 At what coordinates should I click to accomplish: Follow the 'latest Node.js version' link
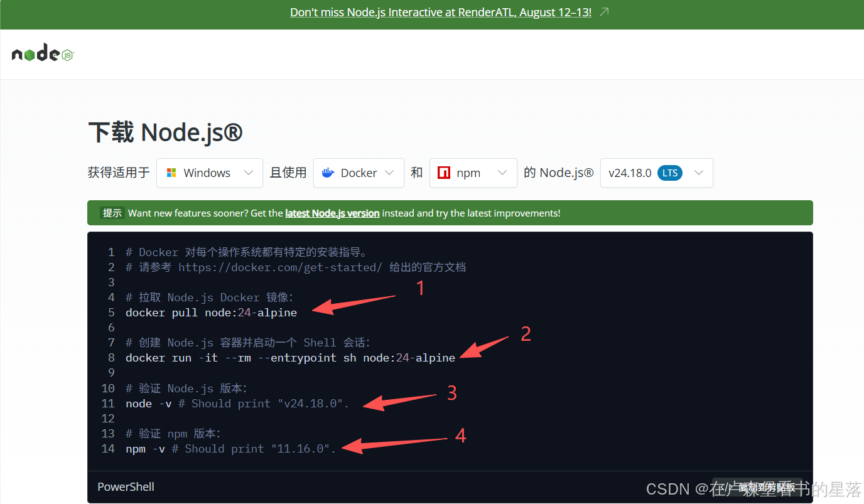pos(332,213)
